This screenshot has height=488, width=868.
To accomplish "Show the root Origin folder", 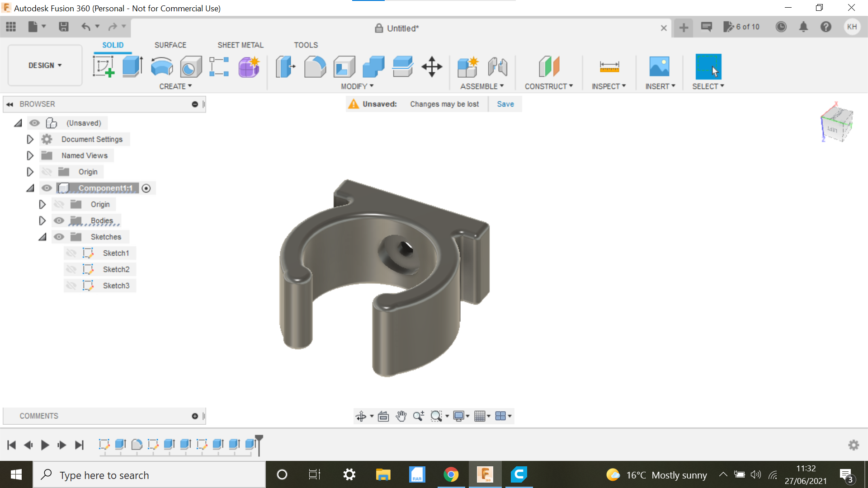I will [47, 172].
